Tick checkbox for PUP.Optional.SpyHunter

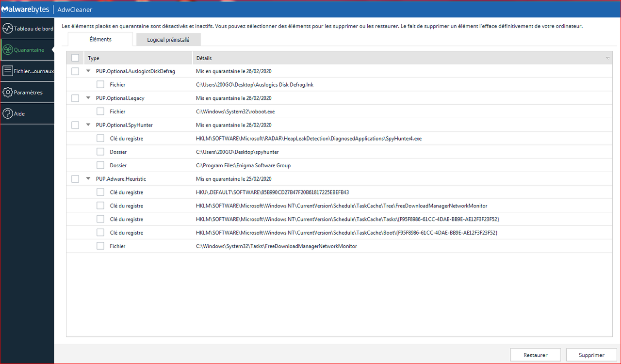point(75,125)
